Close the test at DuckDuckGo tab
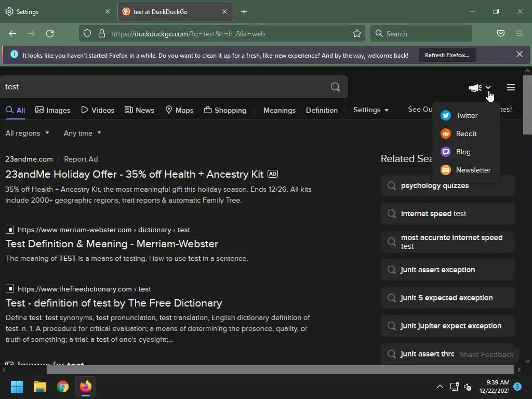The image size is (532, 399). (x=224, y=11)
